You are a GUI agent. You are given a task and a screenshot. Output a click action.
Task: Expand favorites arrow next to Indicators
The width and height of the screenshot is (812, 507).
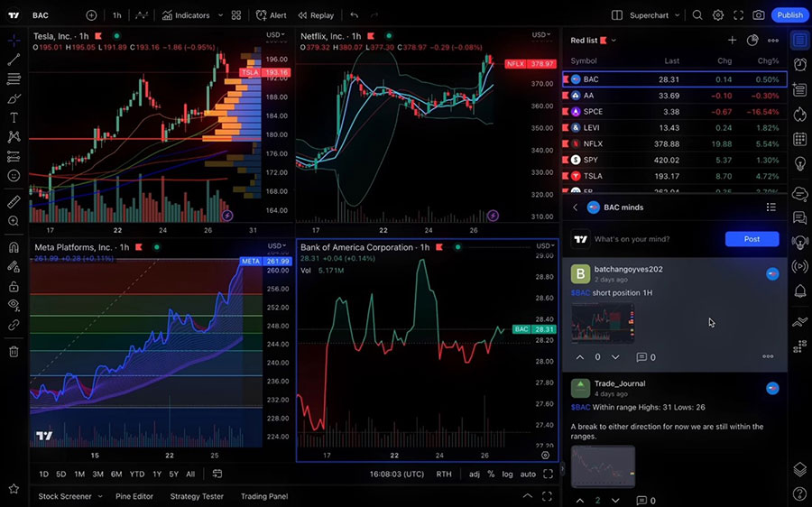[221, 15]
